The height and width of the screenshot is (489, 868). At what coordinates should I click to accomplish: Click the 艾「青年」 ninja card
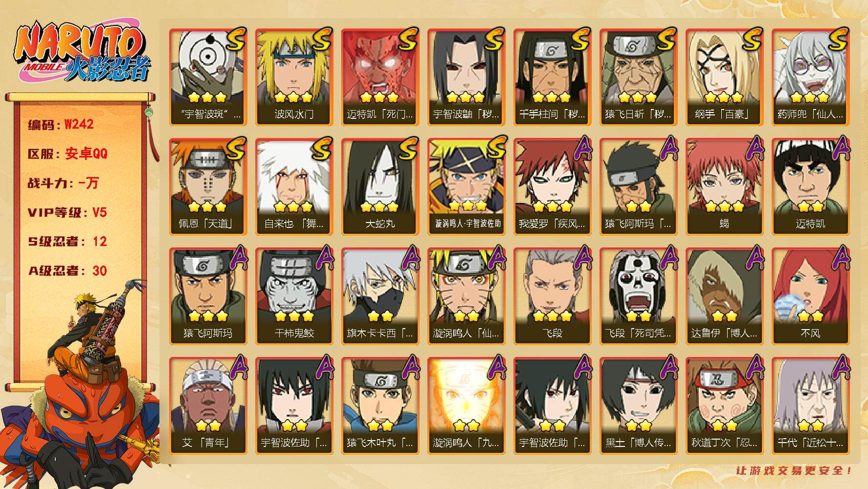pos(208,405)
